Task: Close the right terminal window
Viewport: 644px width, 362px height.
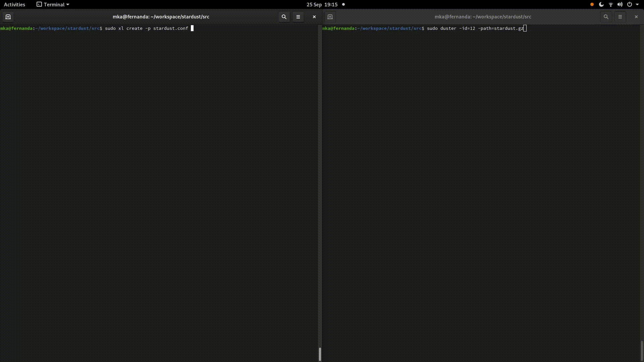Action: tap(636, 17)
